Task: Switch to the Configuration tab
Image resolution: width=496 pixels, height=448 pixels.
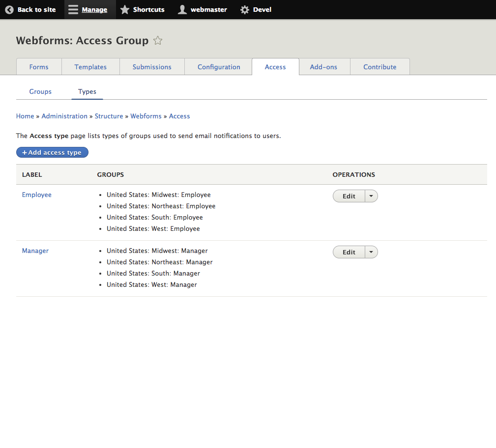Action: point(218,66)
